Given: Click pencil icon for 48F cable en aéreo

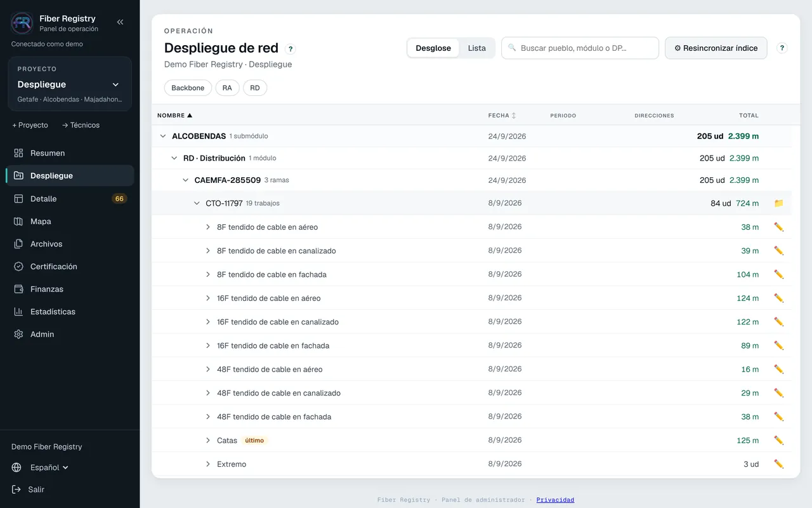Looking at the screenshot, I should tap(779, 369).
